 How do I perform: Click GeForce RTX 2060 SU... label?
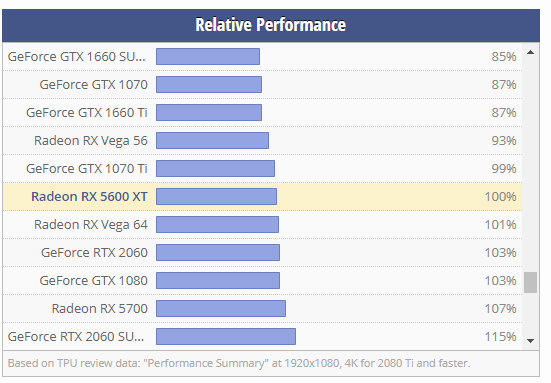(x=76, y=337)
